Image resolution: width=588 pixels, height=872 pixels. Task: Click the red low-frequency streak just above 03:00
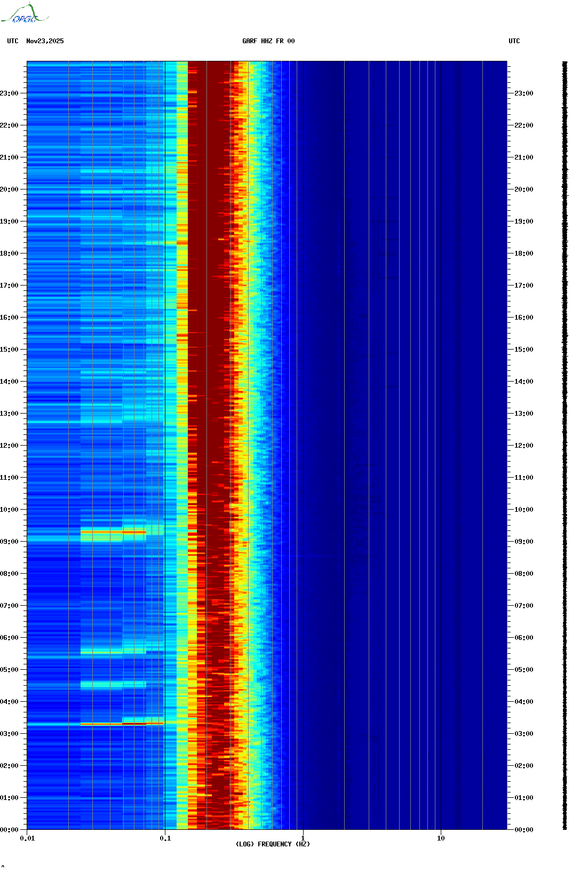[x=113, y=724]
